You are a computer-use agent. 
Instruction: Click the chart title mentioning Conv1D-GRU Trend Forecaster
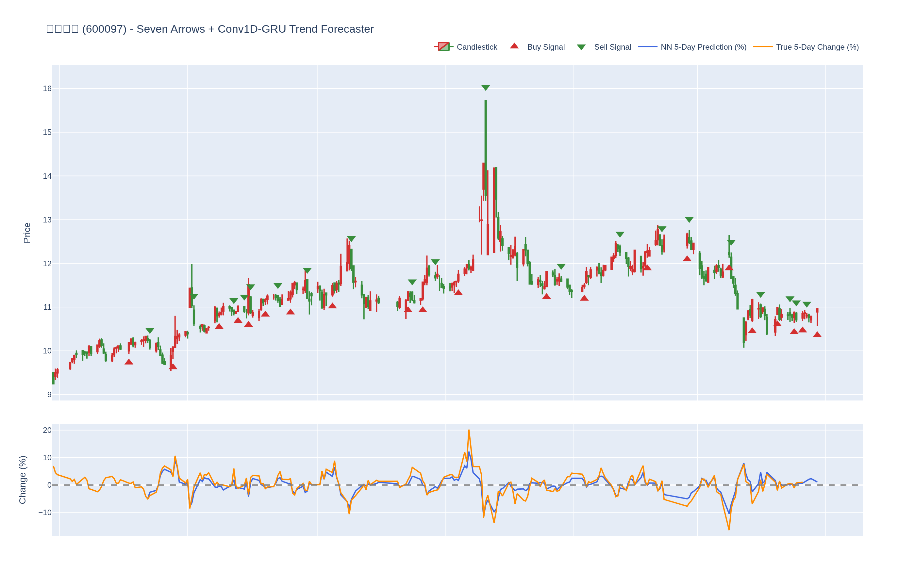[x=210, y=29]
